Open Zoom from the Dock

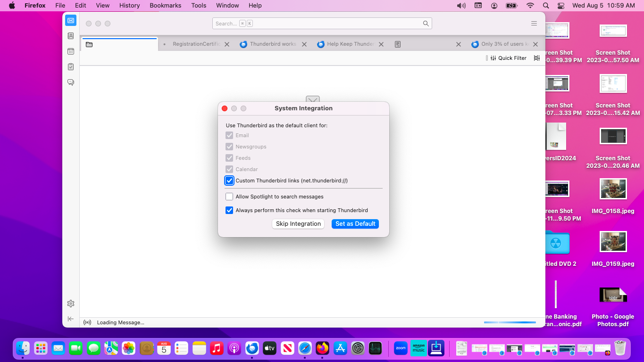[x=401, y=348]
